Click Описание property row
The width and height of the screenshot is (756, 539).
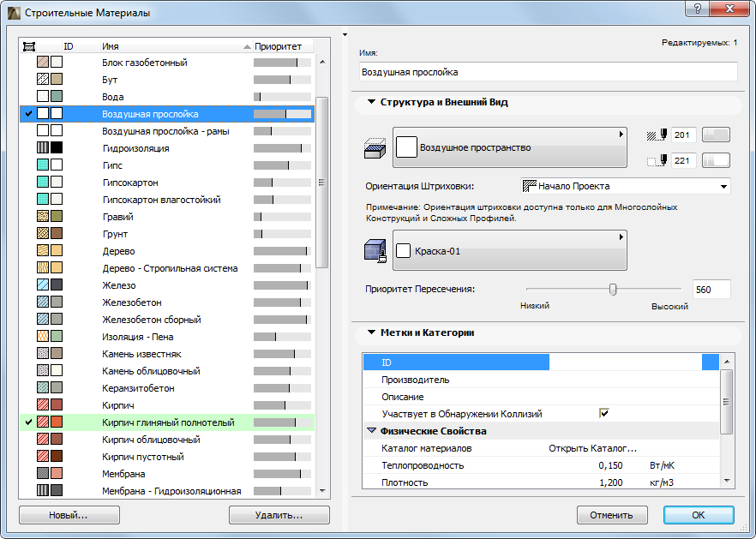tap(541, 396)
